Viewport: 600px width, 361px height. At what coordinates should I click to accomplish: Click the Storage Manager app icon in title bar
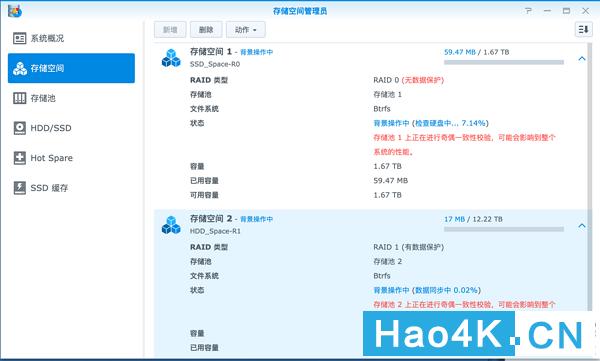(15, 11)
